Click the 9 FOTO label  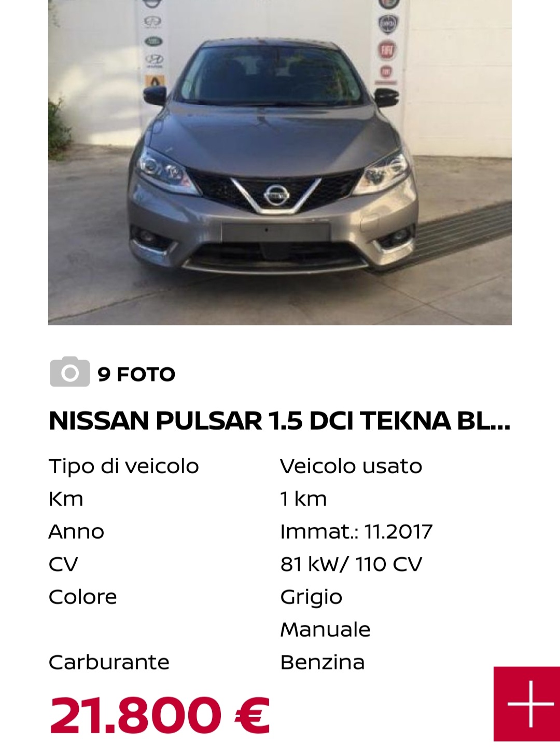[x=136, y=374]
